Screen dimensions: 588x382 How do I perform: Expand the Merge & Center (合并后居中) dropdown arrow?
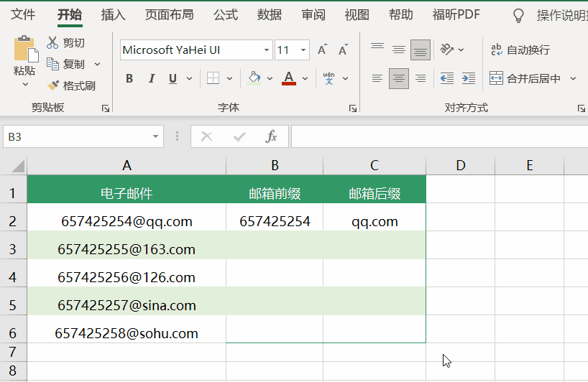coord(573,78)
